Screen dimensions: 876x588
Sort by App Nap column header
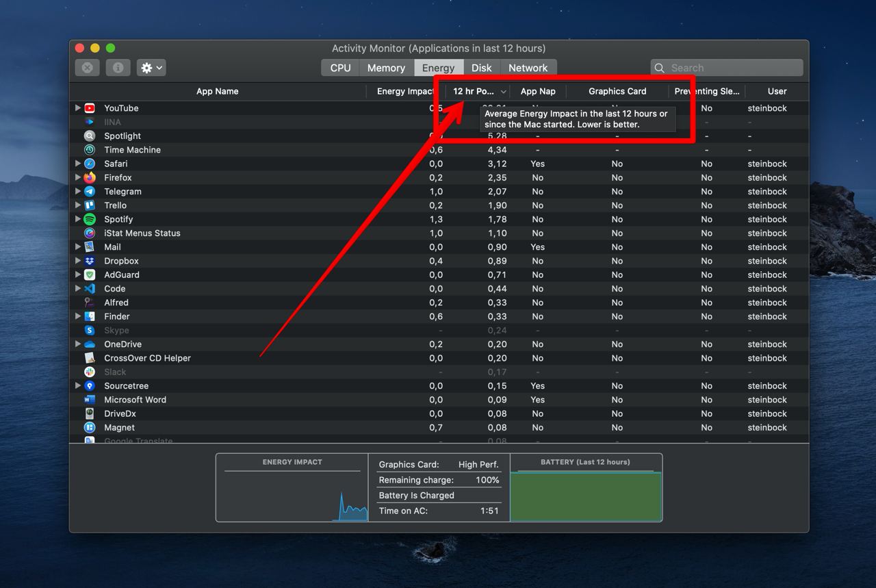[x=538, y=91]
